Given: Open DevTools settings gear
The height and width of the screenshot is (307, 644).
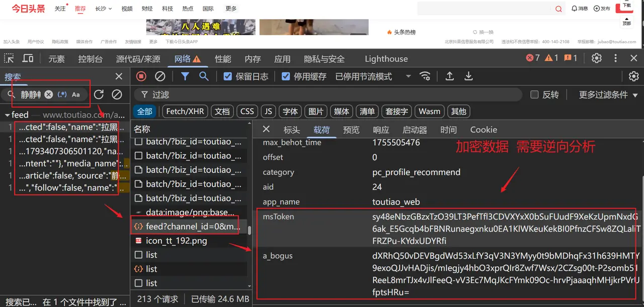Looking at the screenshot, I should click(x=597, y=58).
